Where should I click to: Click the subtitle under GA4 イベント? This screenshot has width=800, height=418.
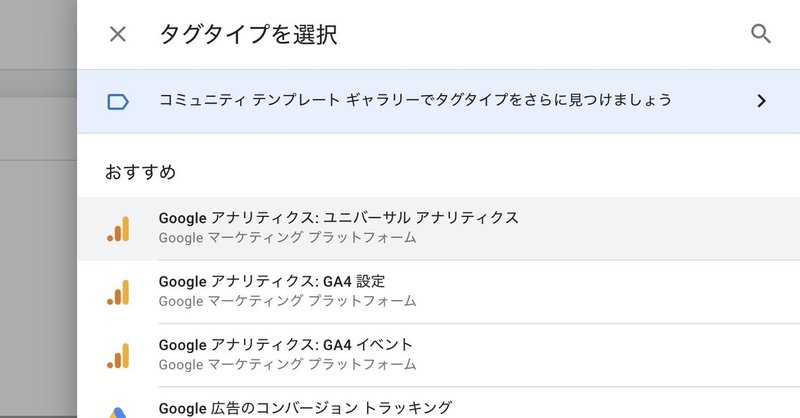(x=287, y=364)
